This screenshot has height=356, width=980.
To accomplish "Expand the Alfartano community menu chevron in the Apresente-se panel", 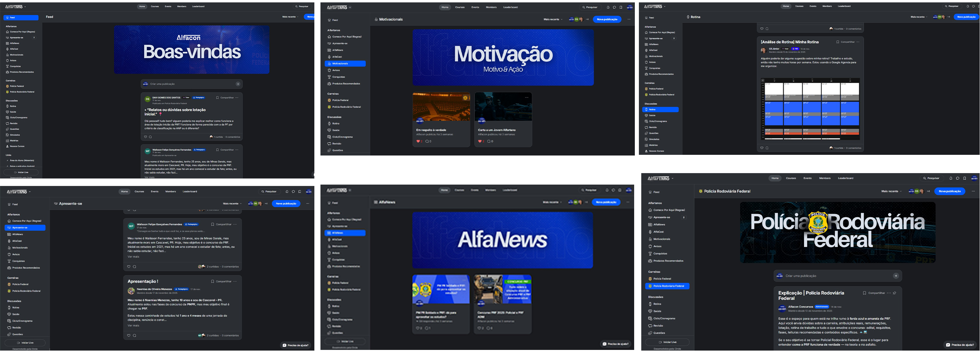I will (x=30, y=192).
